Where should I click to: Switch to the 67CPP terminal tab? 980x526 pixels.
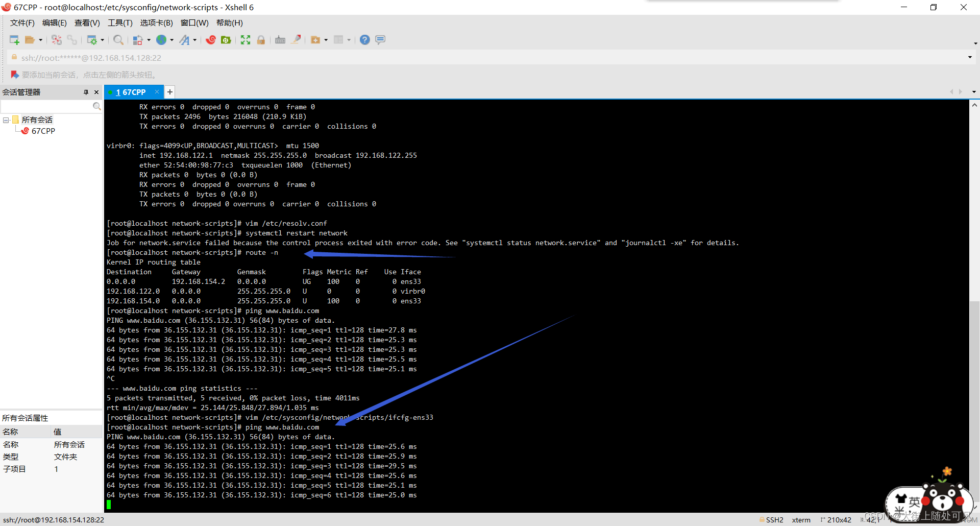point(132,92)
